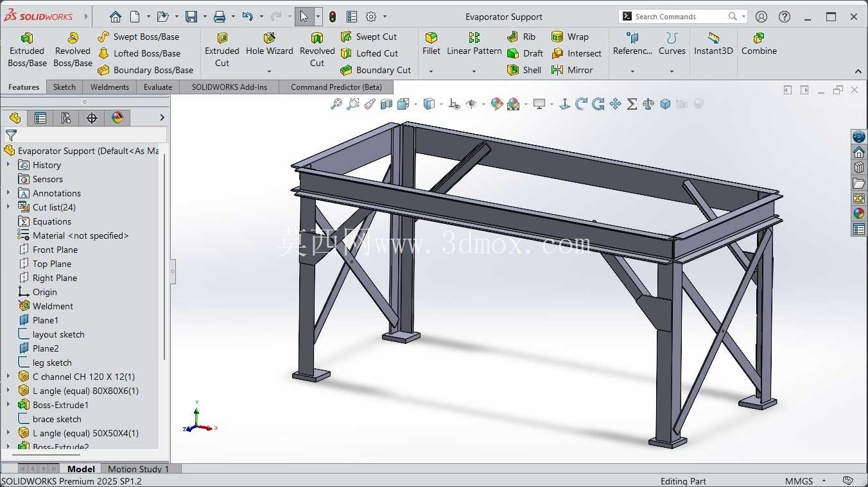Switch to the Weldments tab
Screen dimensions: 868x487
coord(110,87)
